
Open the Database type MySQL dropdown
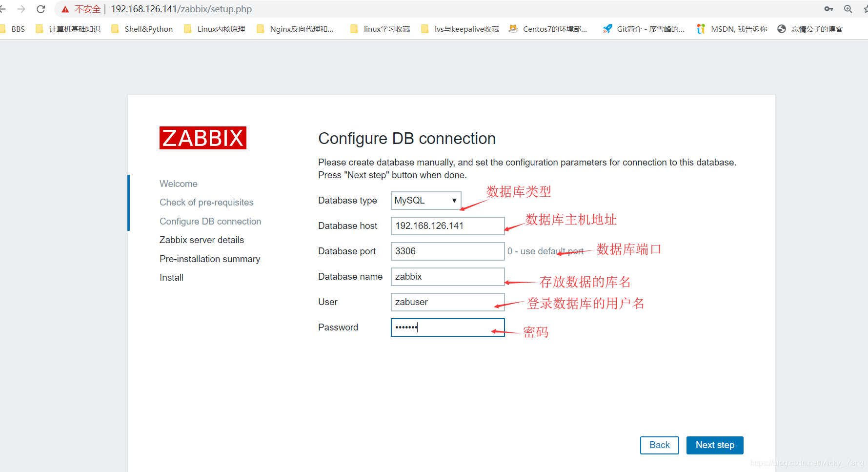pyautogui.click(x=426, y=201)
